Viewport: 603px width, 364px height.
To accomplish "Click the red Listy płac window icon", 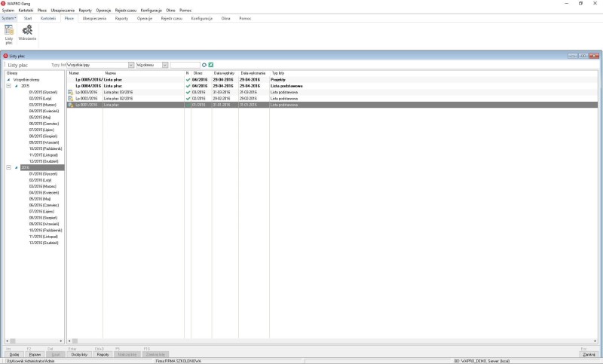I will (5, 56).
